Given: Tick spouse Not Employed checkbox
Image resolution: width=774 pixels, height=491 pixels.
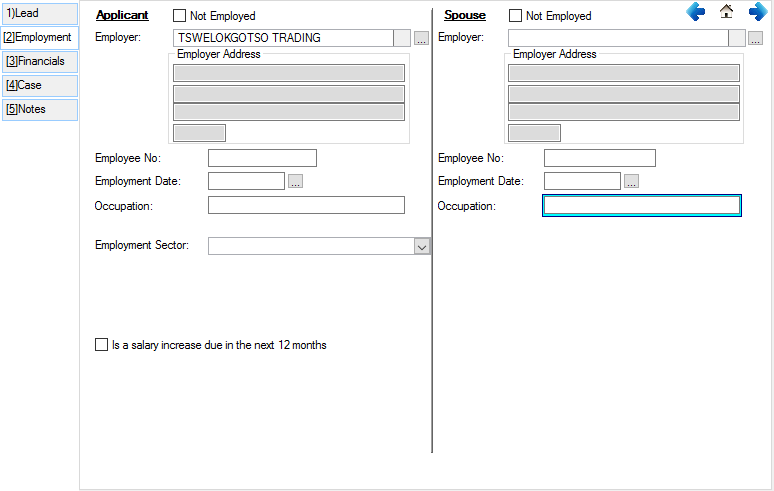Looking at the screenshot, I should [516, 16].
